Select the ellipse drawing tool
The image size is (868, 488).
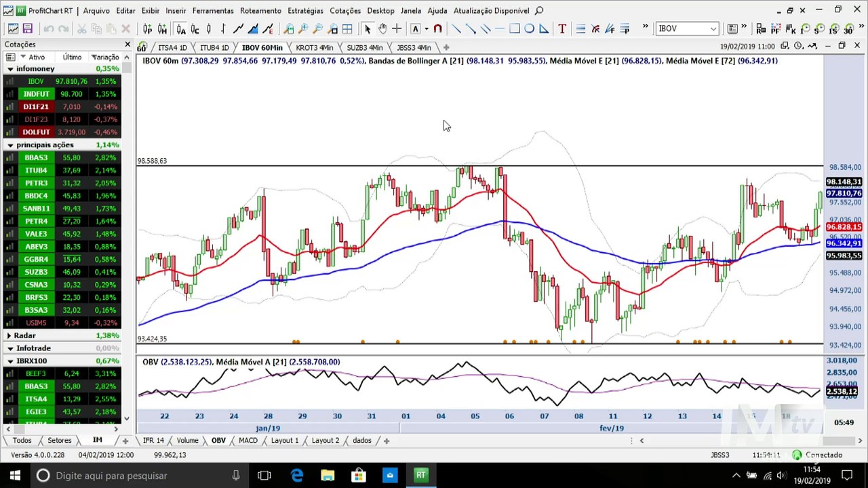pos(529,28)
